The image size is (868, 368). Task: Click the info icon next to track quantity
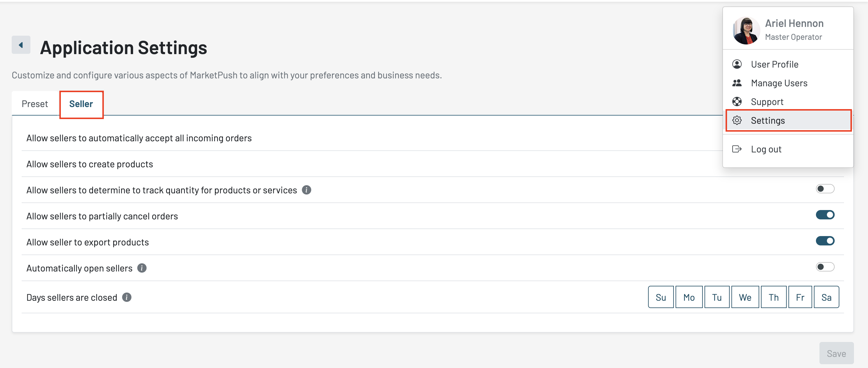(x=306, y=190)
